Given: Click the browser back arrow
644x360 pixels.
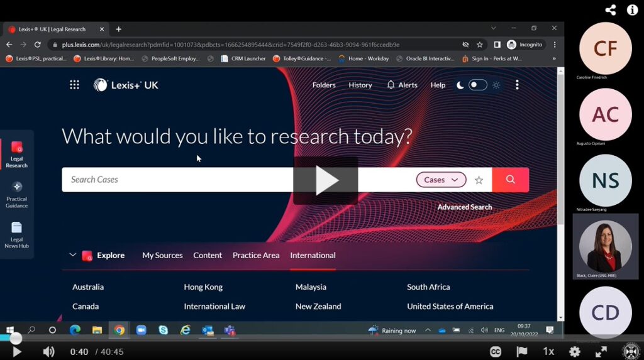Looking at the screenshot, I should (x=9, y=45).
